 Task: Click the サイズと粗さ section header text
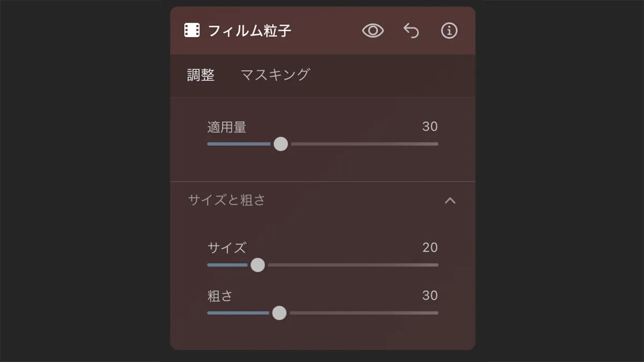(x=226, y=200)
